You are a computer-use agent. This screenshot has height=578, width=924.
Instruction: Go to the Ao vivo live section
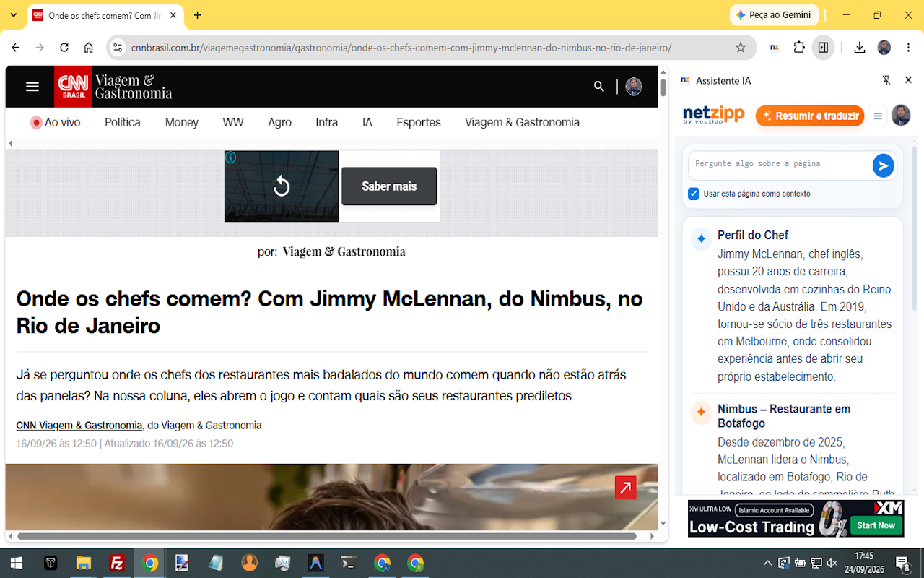[x=56, y=123]
